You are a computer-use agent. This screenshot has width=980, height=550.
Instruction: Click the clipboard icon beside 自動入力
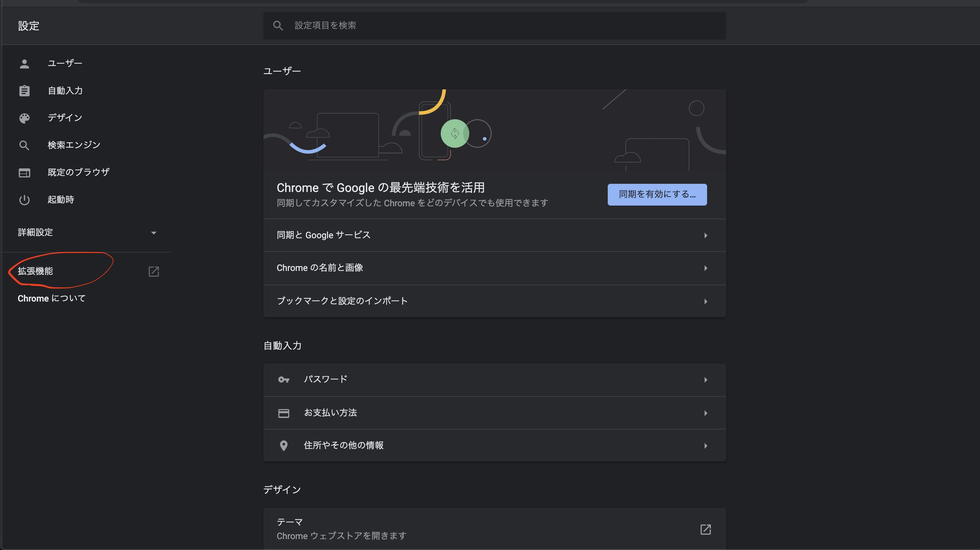tap(24, 91)
